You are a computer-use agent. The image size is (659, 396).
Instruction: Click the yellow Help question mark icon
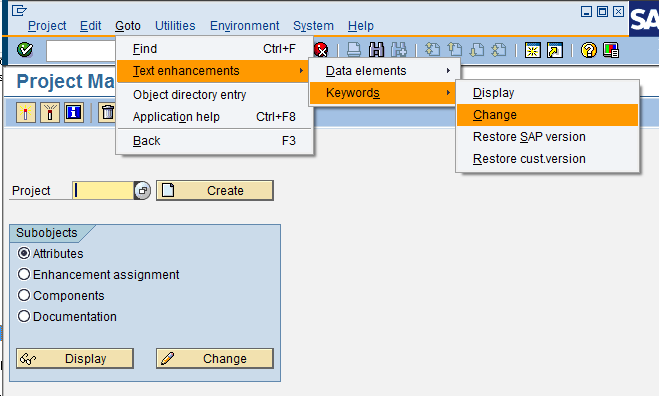click(x=588, y=50)
